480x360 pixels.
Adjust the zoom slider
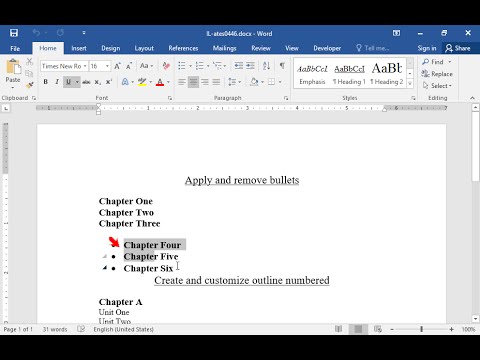point(421,329)
